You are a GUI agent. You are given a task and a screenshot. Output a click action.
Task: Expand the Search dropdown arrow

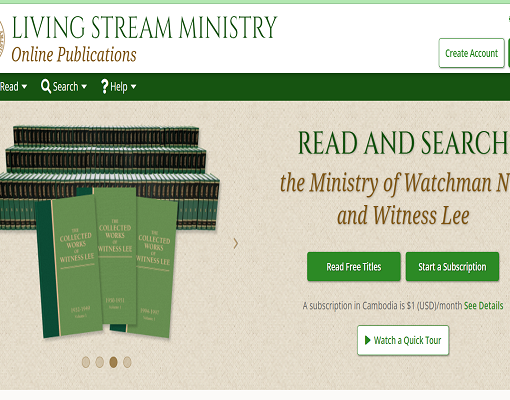tap(84, 87)
